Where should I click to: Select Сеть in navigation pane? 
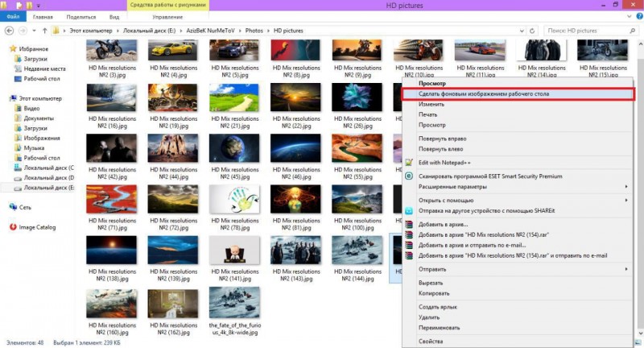25,208
